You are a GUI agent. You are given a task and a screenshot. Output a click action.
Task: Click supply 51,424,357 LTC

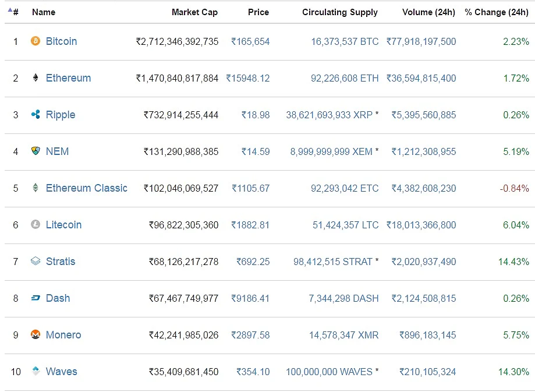point(346,225)
